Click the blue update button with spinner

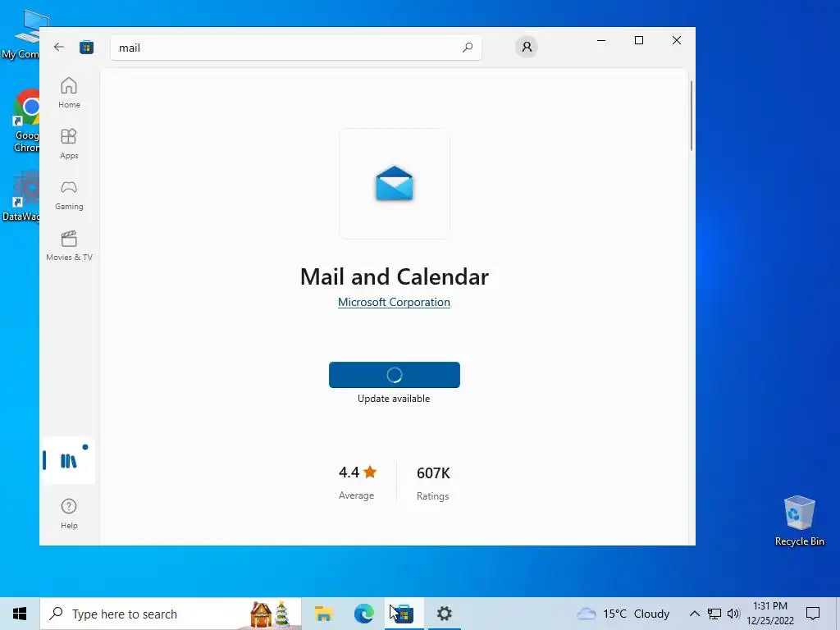pyautogui.click(x=395, y=374)
